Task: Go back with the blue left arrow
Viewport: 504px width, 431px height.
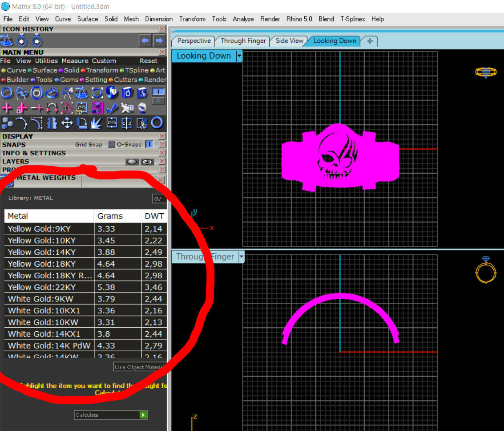Action: coord(145,41)
